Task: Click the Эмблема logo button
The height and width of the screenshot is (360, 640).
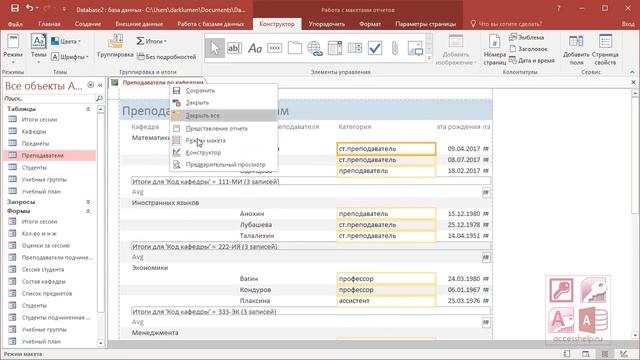Action: pyautogui.click(x=527, y=37)
